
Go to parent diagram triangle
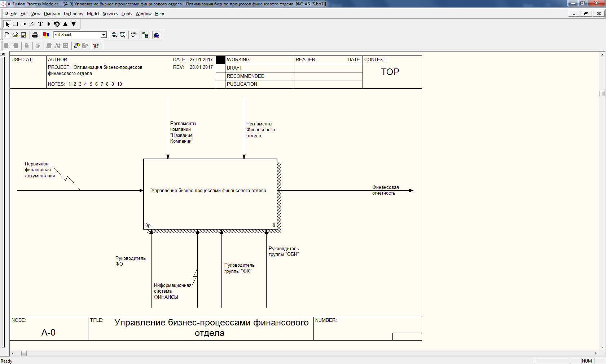click(x=65, y=24)
